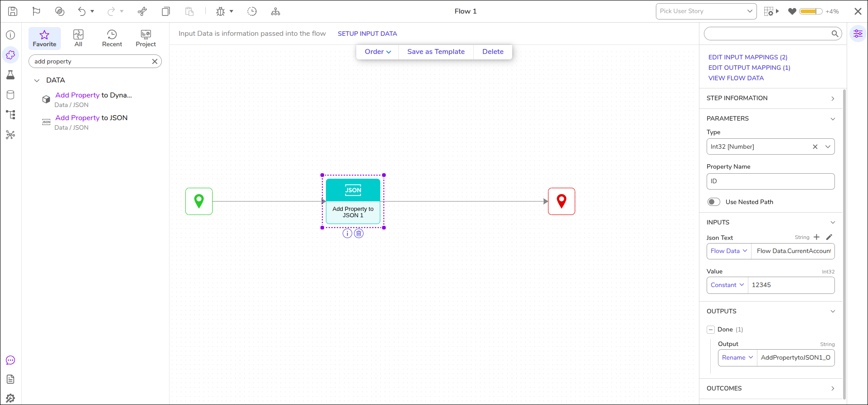Open the chat bubble icon in sidebar
The height and width of the screenshot is (405, 868).
10,360
